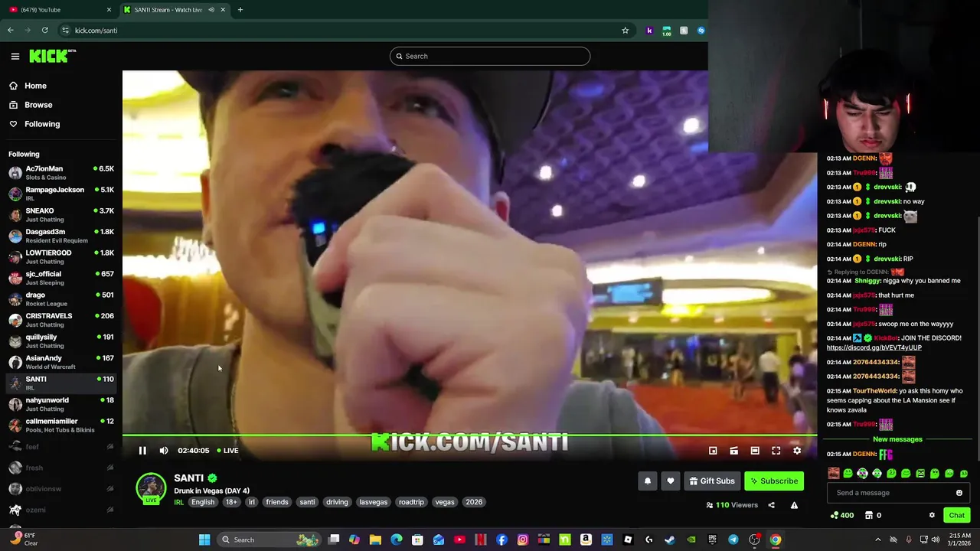
Task: Click the heart follow button
Action: coord(671,481)
